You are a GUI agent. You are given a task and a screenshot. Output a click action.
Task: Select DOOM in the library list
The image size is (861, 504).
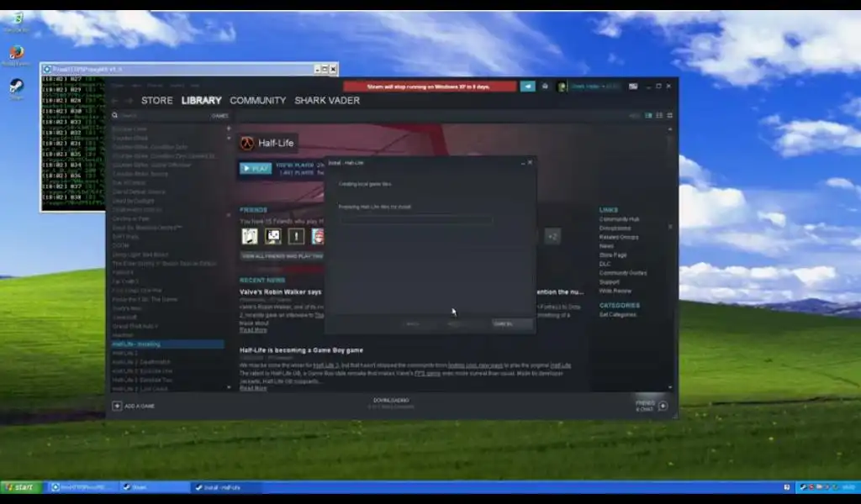(x=120, y=245)
